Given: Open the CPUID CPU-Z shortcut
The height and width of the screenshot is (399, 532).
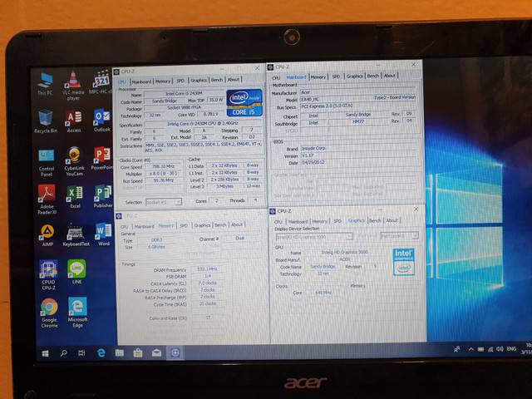Looking at the screenshot, I should tap(48, 275).
